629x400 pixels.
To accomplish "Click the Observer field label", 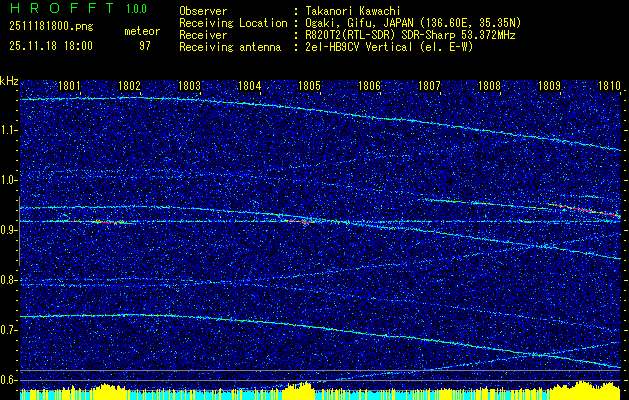I will [203, 11].
